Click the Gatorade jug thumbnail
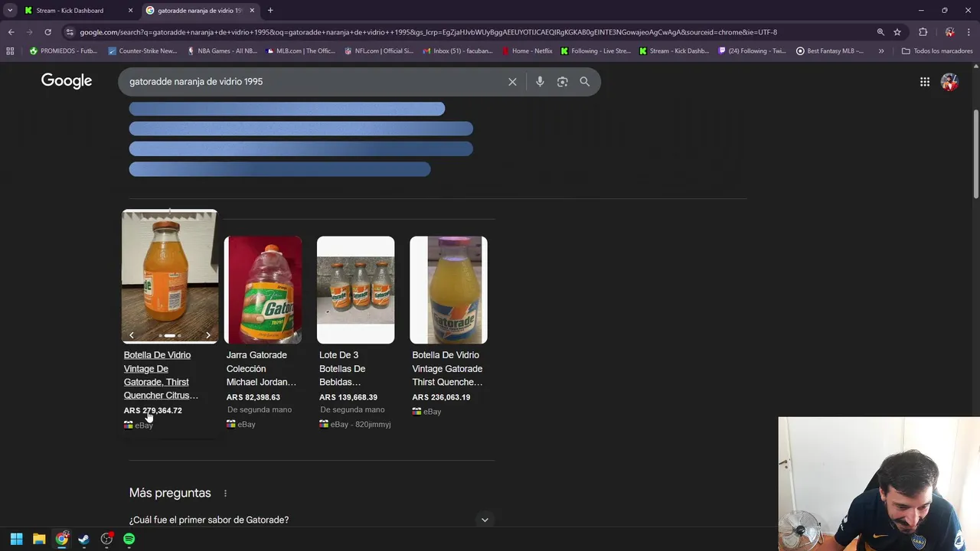 click(x=263, y=290)
